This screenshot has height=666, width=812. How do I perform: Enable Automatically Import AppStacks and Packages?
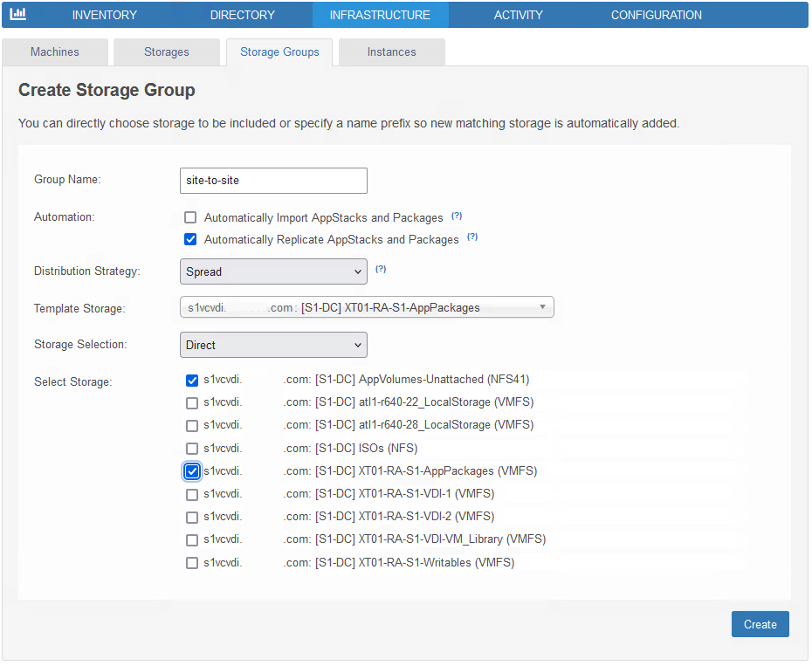[x=190, y=216]
